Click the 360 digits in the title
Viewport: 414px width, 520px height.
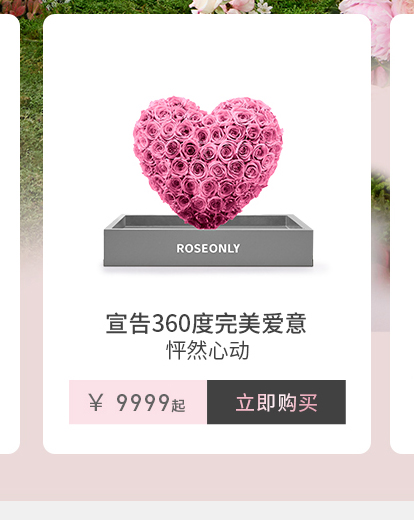[x=171, y=324]
